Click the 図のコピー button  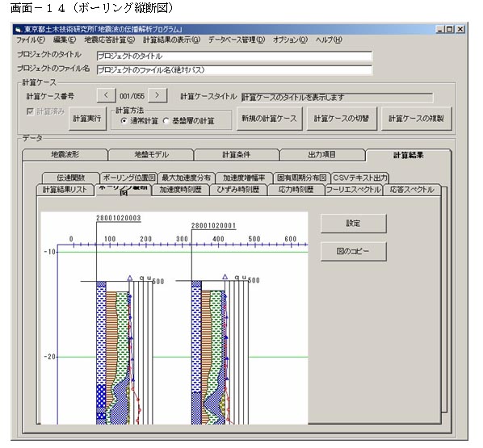[353, 251]
